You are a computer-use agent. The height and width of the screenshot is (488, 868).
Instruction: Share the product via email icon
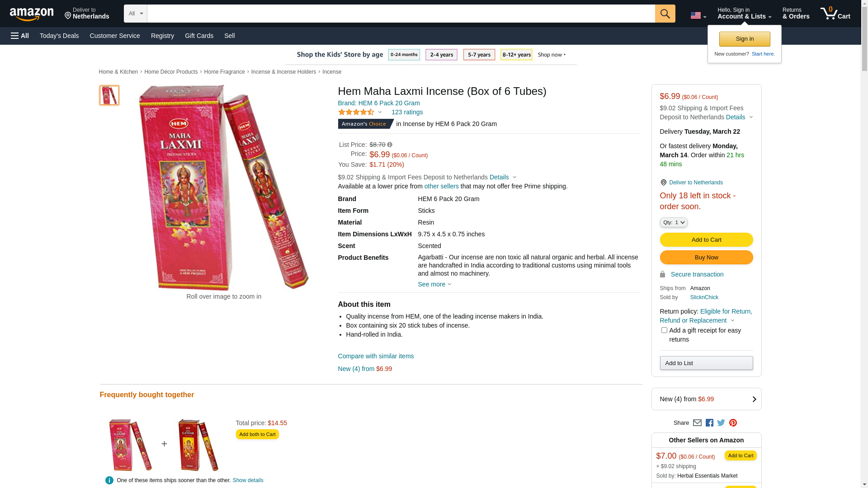tap(697, 423)
